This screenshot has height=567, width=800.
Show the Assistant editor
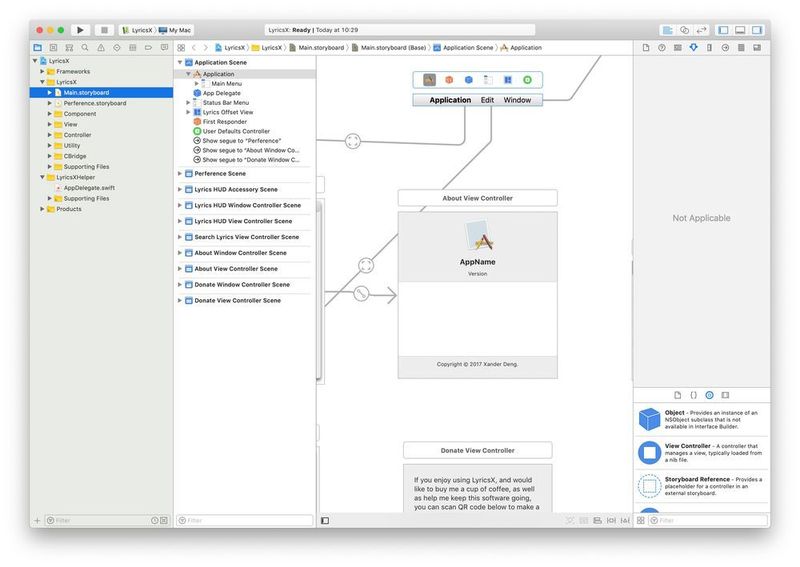tap(685, 30)
